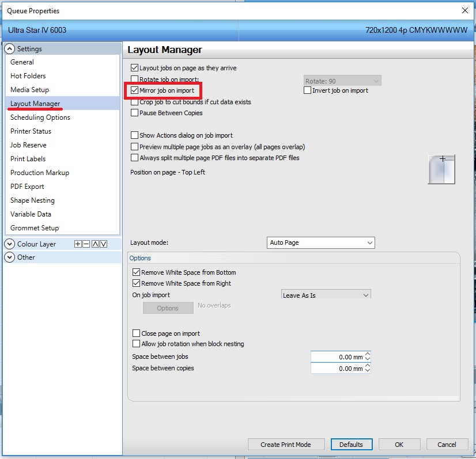Enable Preview multiple page jobs as overlay
476x459 pixels.
tap(134, 146)
